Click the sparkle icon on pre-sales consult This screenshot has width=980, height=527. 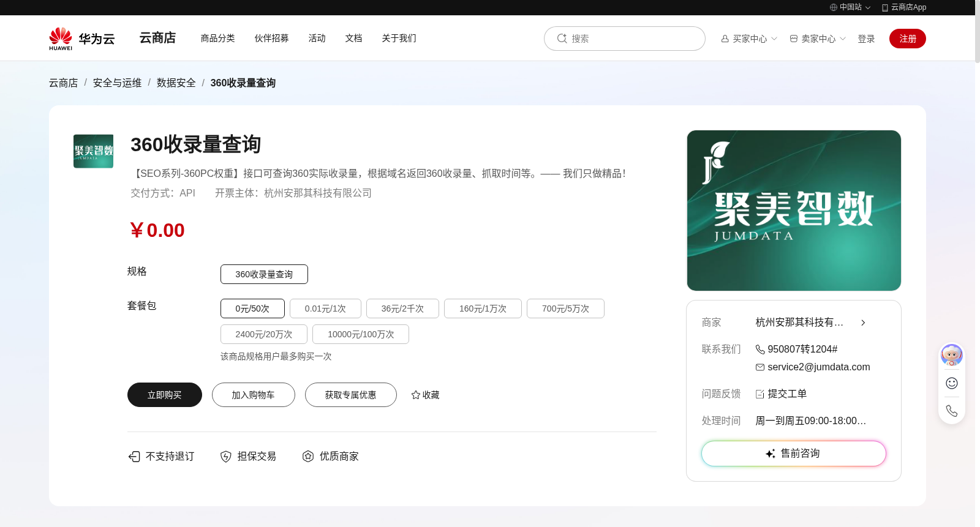771,454
